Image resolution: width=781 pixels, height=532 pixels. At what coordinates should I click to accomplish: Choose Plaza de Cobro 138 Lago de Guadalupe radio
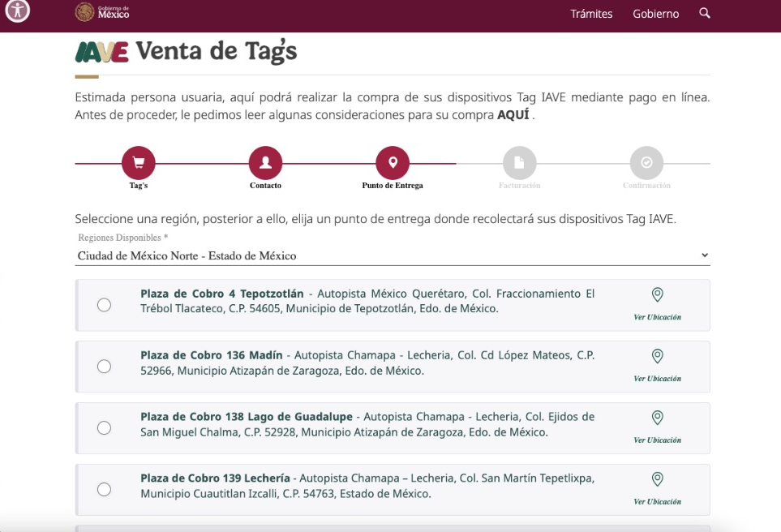point(104,428)
